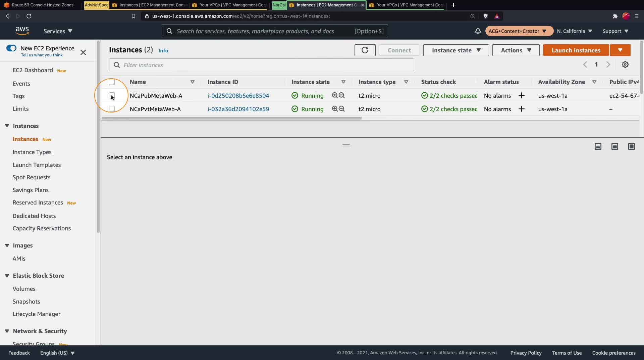Zoom out filter on NCaPubMetaWeb-A state

coord(342,95)
